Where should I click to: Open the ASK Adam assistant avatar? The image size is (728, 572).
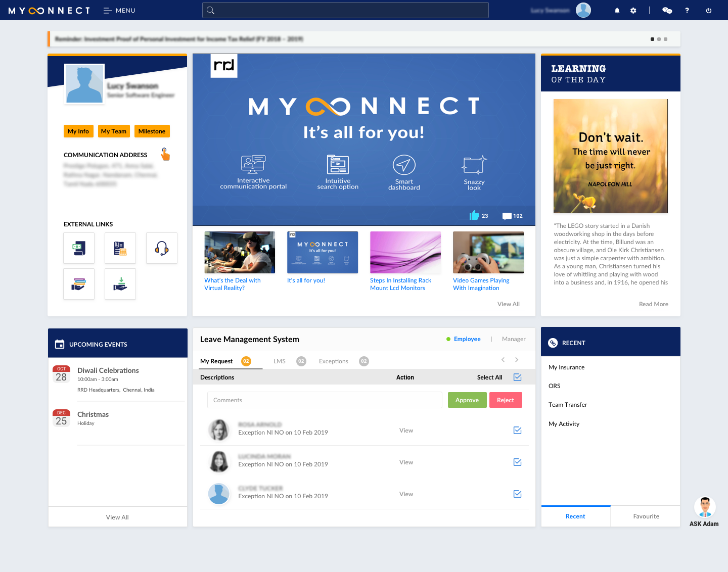pos(704,507)
